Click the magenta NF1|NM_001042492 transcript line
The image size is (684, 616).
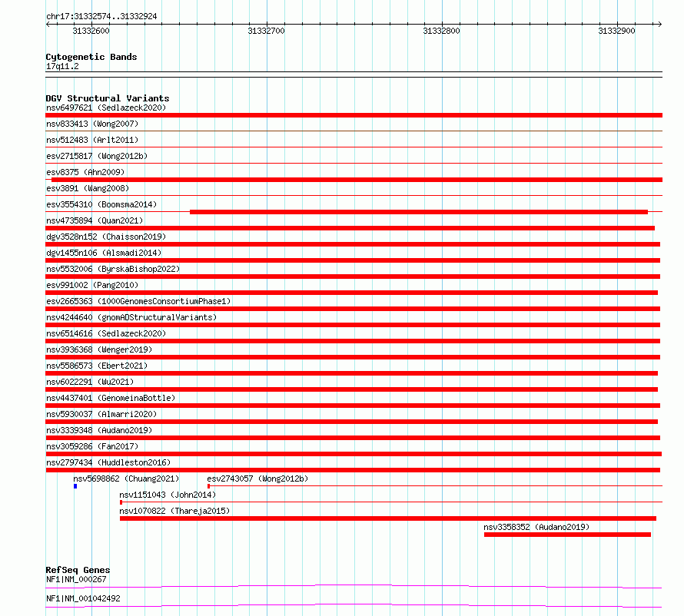(x=354, y=605)
